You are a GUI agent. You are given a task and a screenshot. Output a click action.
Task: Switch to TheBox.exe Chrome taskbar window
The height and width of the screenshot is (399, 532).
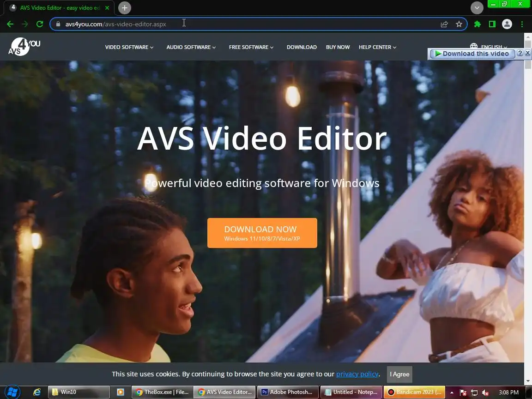pyautogui.click(x=162, y=392)
